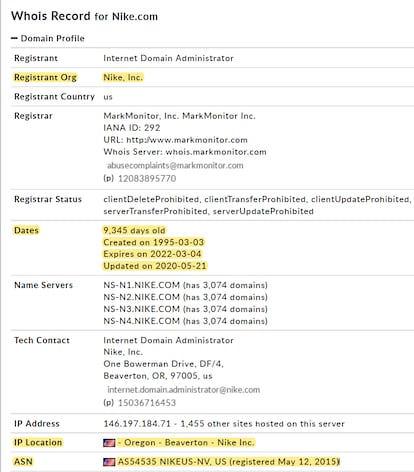Screen dimensions: 414x472
Task: Select 'Nike, Inc.' in Tech Contact
Action: [123, 352]
